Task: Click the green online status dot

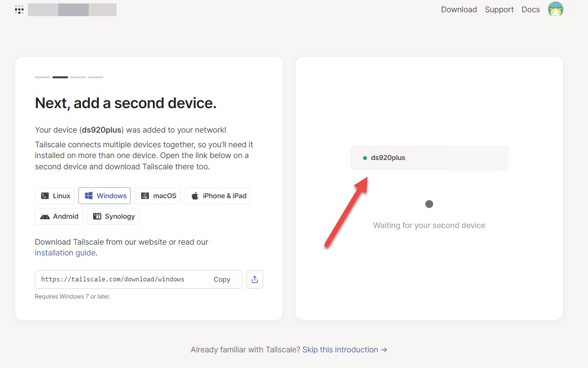Action: pos(365,158)
